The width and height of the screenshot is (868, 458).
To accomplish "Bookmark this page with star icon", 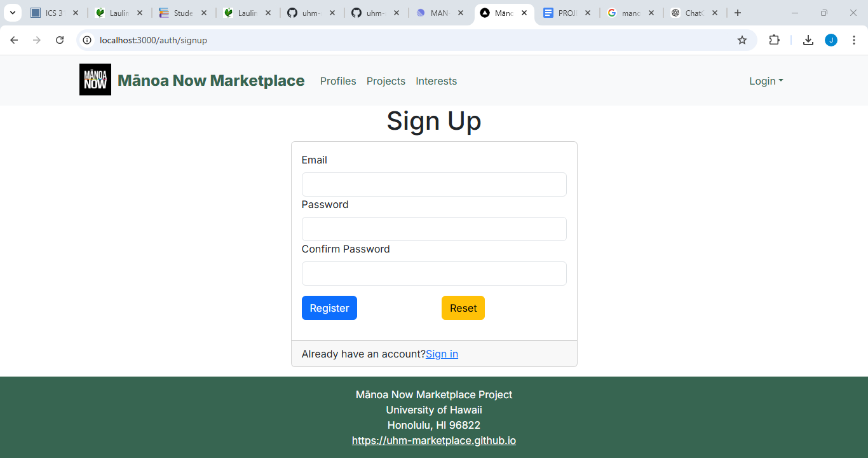I will pyautogui.click(x=742, y=40).
